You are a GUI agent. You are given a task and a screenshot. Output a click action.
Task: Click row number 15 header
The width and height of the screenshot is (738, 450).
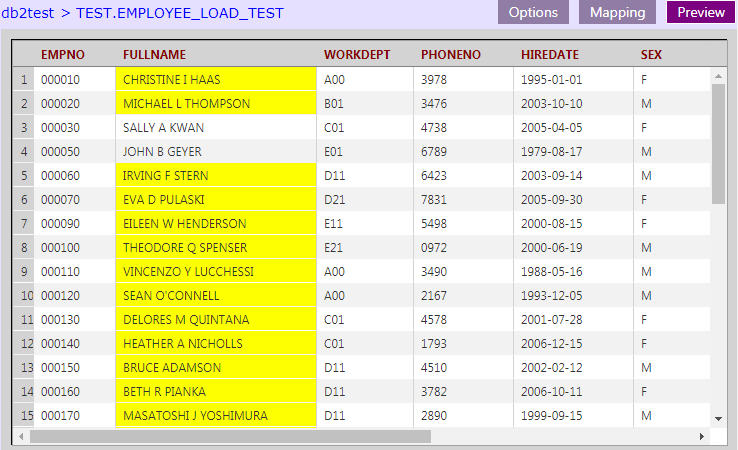tap(24, 415)
